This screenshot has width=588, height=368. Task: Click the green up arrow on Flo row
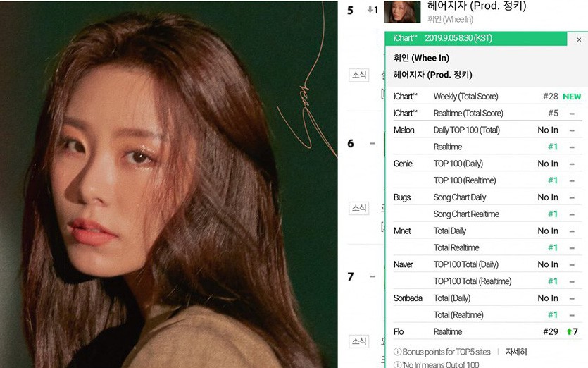(569, 331)
